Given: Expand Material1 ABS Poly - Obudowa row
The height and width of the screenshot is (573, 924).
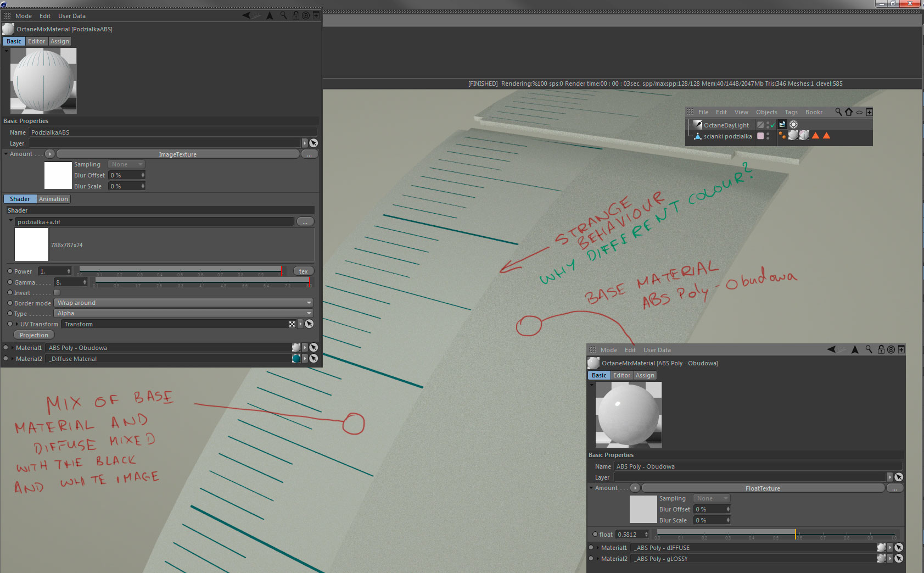Looking at the screenshot, I should tap(12, 347).
